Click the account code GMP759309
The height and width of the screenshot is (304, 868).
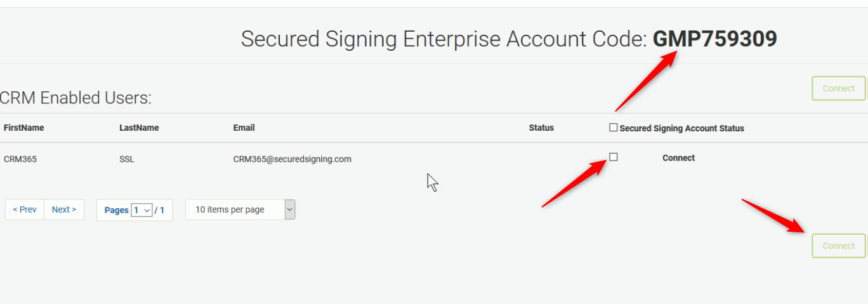click(x=714, y=39)
